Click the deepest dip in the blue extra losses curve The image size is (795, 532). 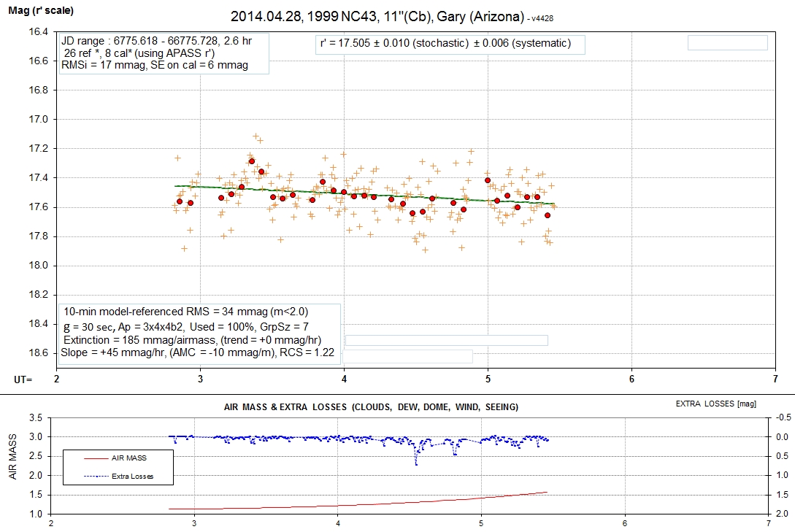[x=416, y=463]
